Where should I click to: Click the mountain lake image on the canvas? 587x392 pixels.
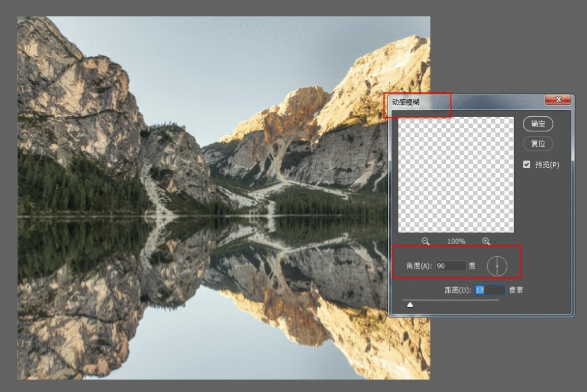pyautogui.click(x=224, y=198)
